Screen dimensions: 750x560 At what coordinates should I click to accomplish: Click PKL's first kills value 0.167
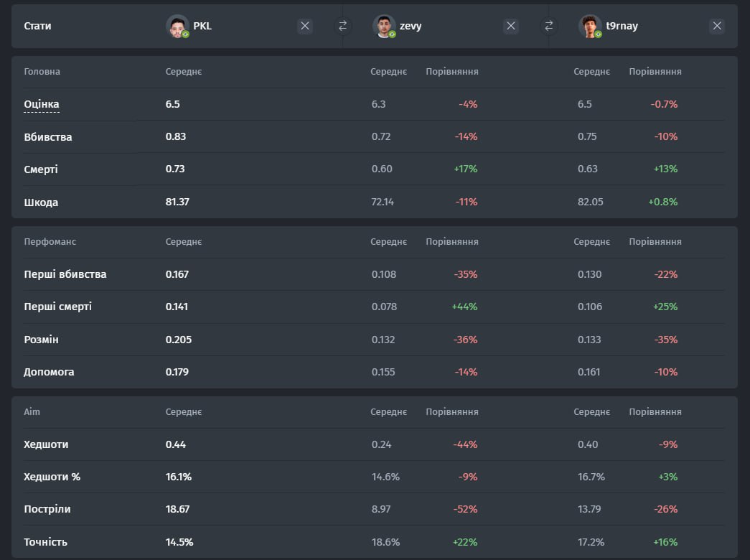(177, 274)
